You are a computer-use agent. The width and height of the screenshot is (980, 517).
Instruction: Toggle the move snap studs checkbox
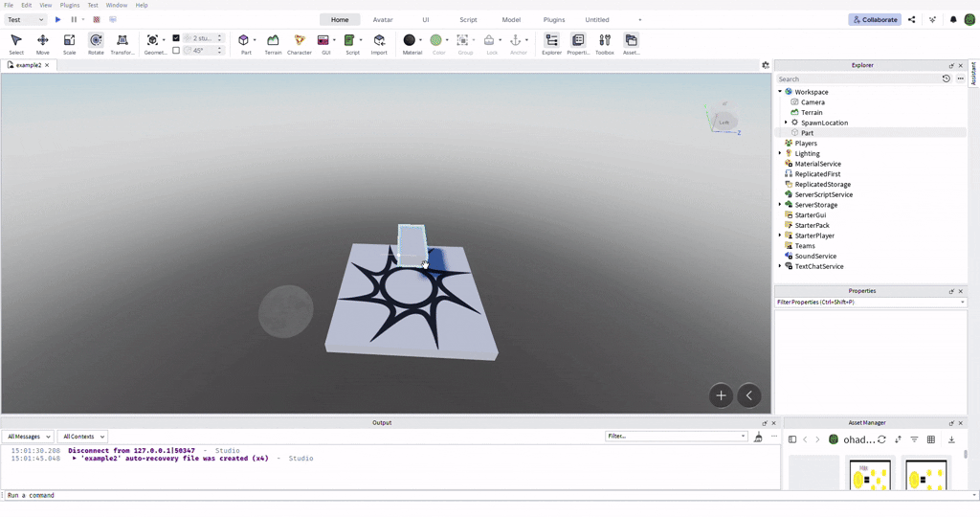[x=176, y=38]
